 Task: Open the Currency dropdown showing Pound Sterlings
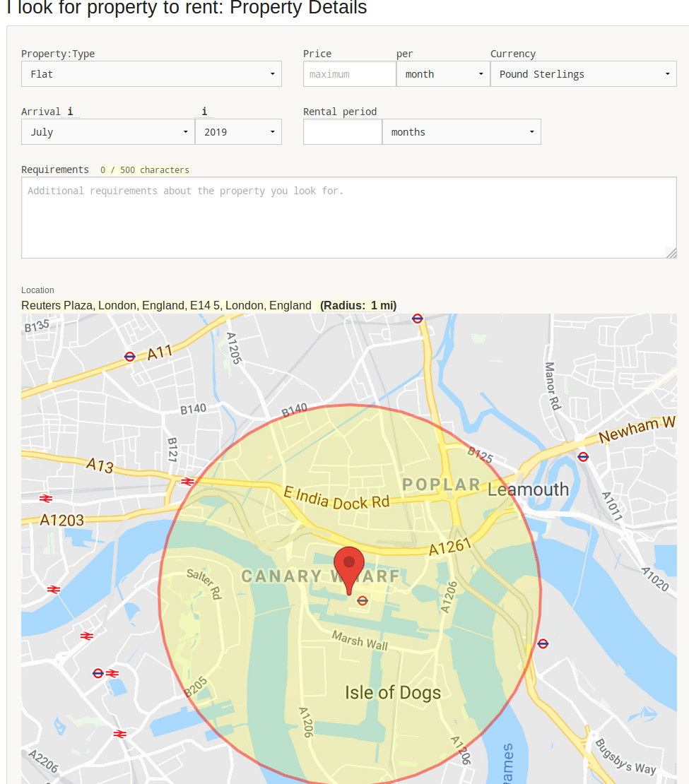coord(584,74)
